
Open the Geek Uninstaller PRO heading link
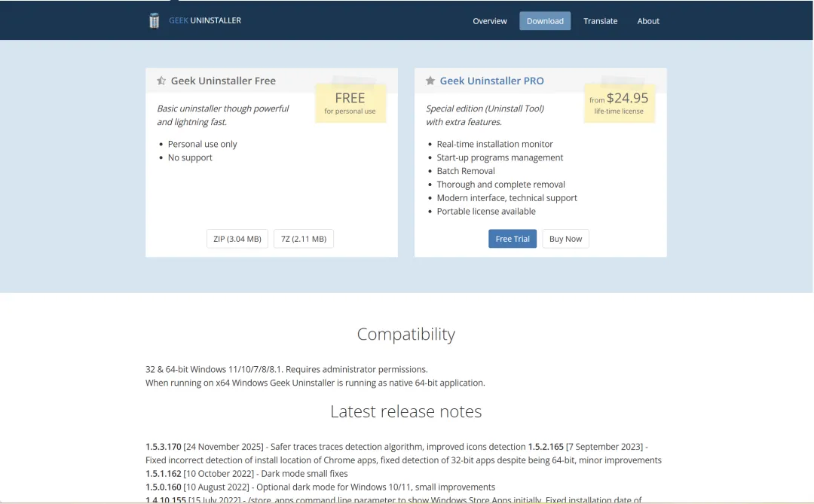491,81
